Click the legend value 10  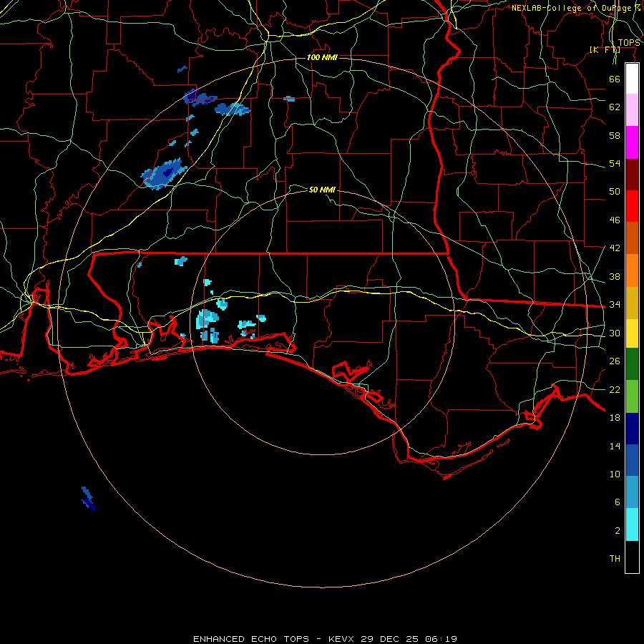[615, 474]
